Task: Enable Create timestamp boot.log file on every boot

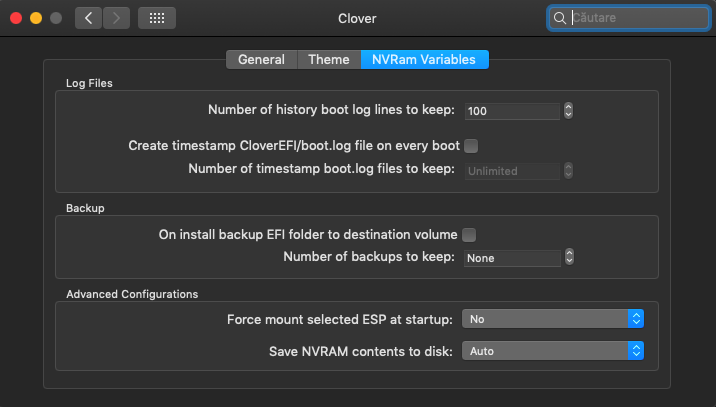Action: pyautogui.click(x=471, y=146)
